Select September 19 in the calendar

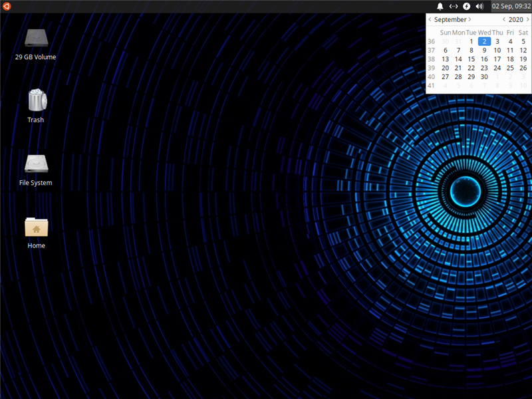coord(523,59)
